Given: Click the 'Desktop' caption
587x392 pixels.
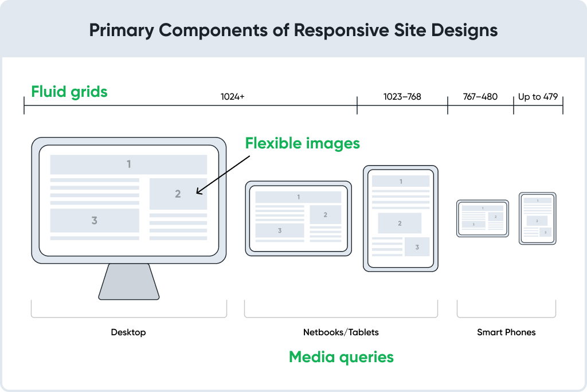Looking at the screenshot, I should click(x=128, y=332).
